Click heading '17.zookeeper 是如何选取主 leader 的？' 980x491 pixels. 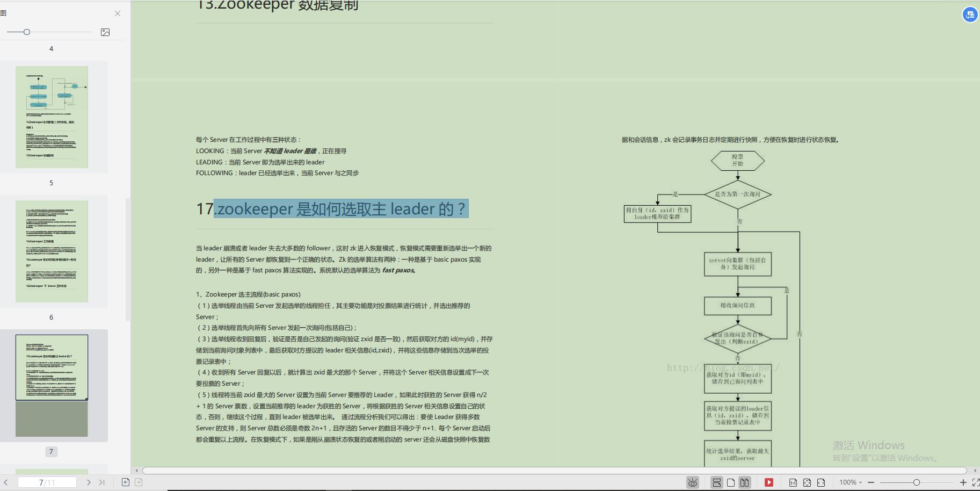click(x=332, y=208)
